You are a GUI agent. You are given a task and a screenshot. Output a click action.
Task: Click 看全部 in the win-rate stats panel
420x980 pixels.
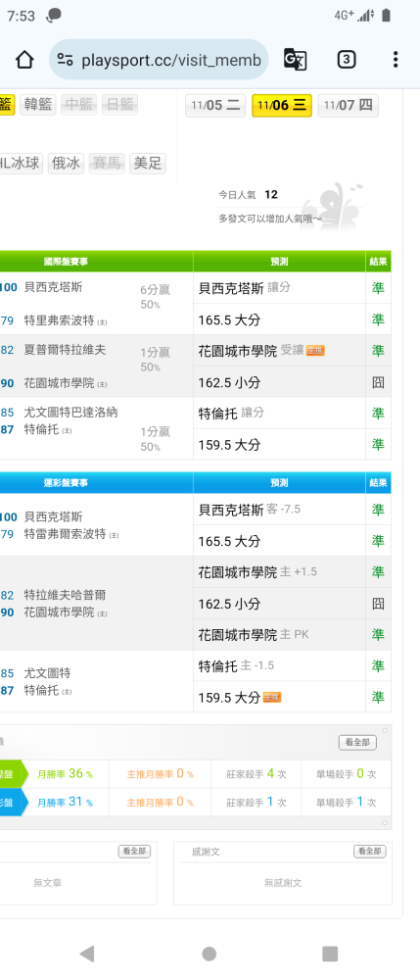point(357,743)
